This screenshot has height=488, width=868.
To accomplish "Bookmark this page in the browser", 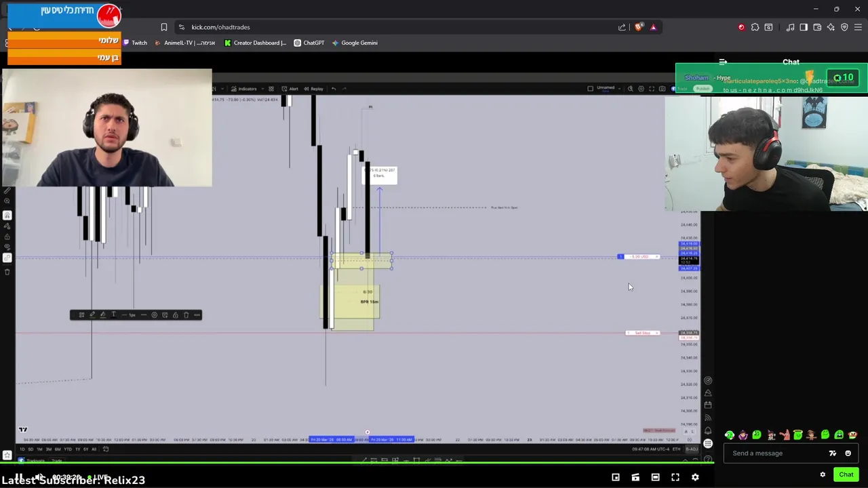I will click(163, 27).
